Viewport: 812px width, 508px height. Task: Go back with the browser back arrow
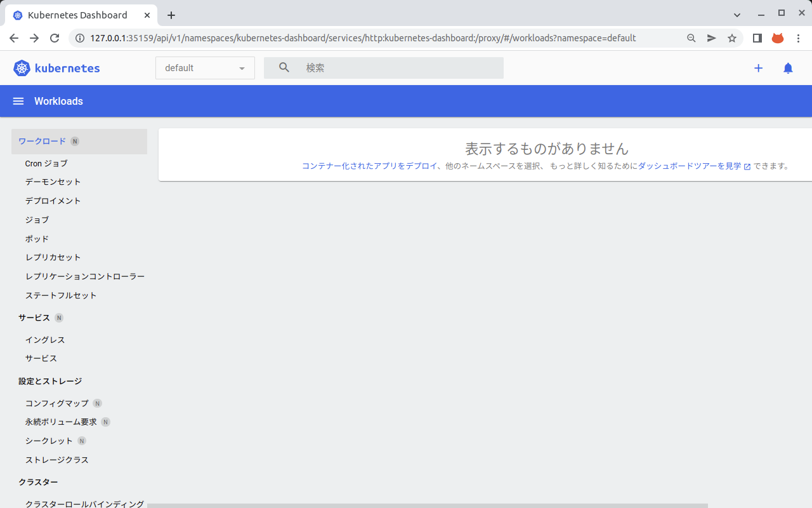pyautogui.click(x=14, y=38)
